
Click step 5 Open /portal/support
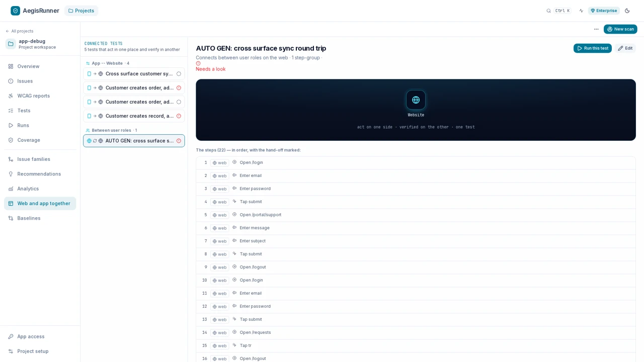coord(416,215)
